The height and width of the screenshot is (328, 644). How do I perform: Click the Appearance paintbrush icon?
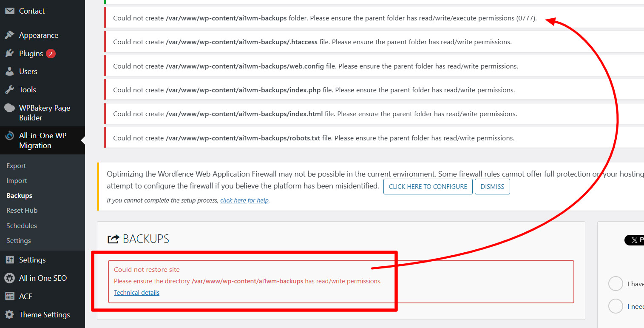(x=9, y=35)
